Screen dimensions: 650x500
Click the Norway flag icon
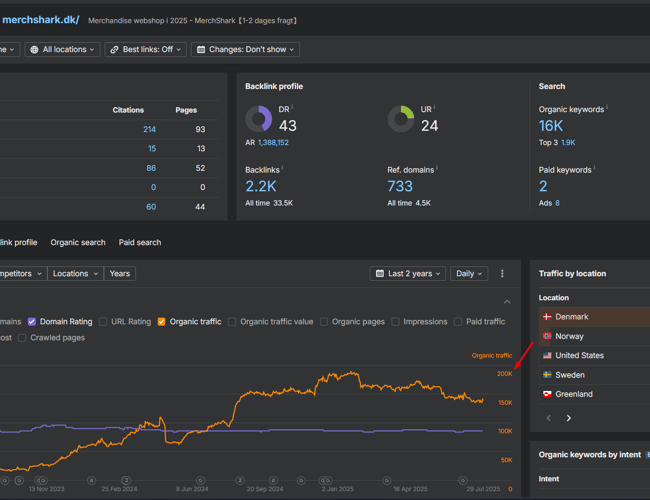[x=547, y=336]
